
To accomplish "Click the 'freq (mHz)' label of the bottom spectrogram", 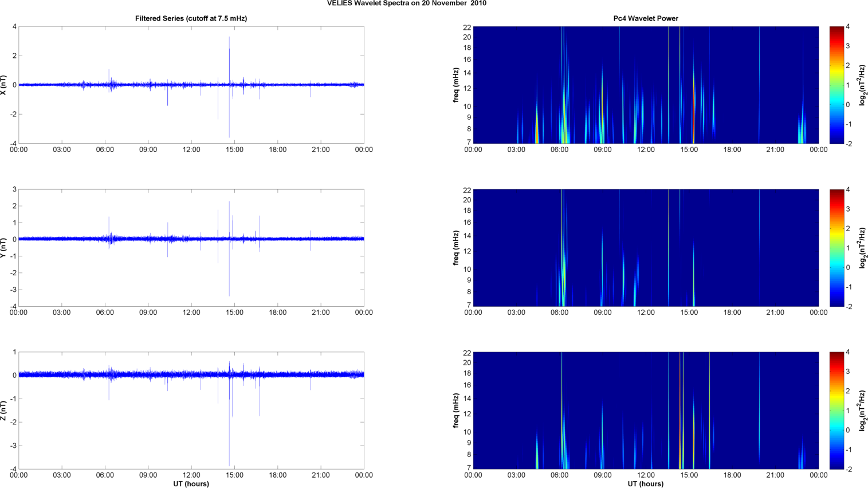I will 456,411.
